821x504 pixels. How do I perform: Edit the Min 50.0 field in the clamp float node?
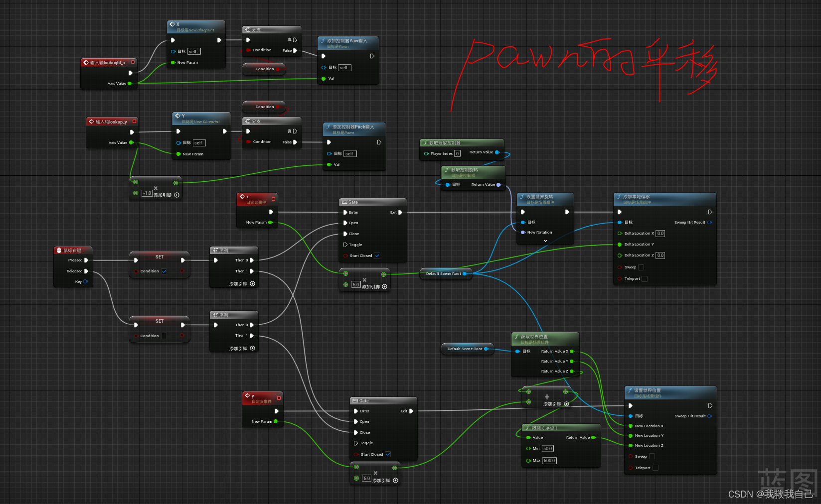(547, 448)
